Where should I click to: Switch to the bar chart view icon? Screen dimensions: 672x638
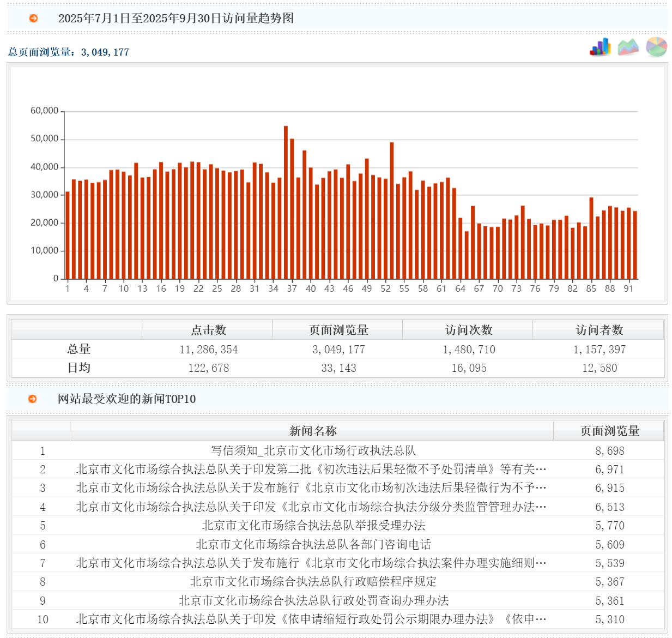tap(600, 47)
